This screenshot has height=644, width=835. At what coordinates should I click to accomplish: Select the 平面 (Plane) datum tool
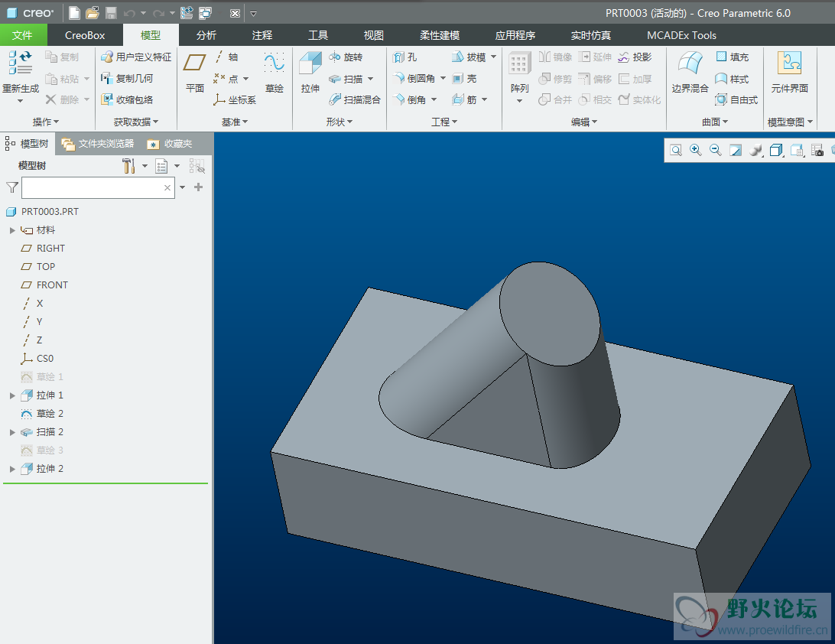pyautogui.click(x=194, y=73)
